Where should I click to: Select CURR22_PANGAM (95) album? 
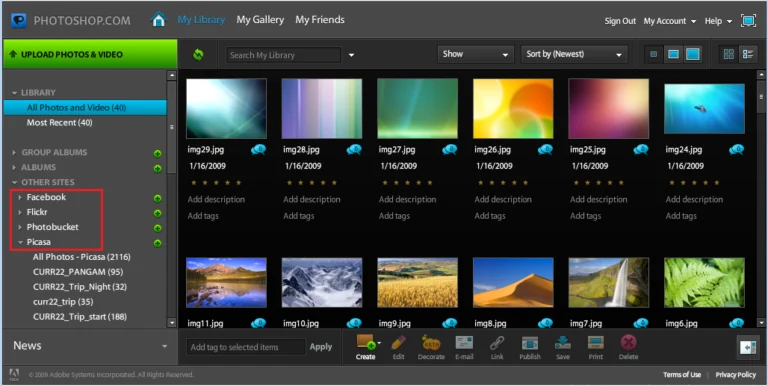click(x=78, y=272)
